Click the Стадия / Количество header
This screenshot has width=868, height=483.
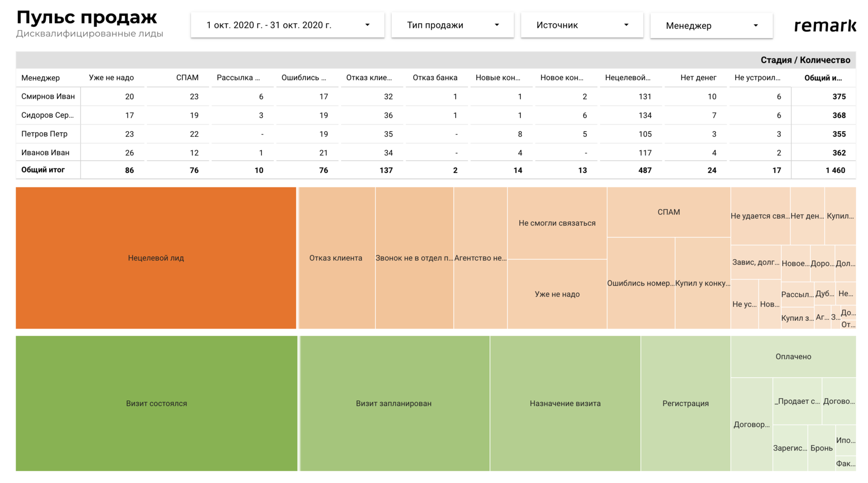(805, 60)
